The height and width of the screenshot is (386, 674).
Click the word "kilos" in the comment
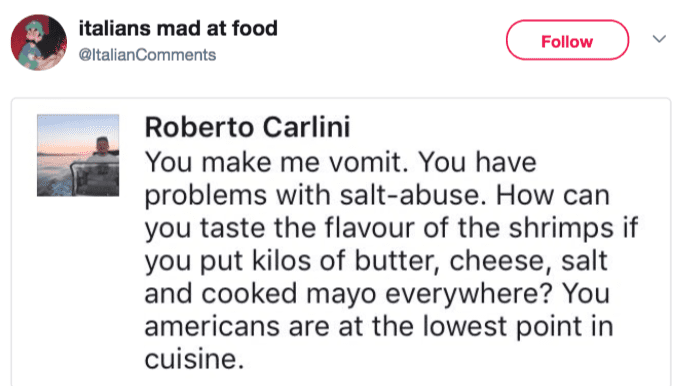tap(281, 260)
